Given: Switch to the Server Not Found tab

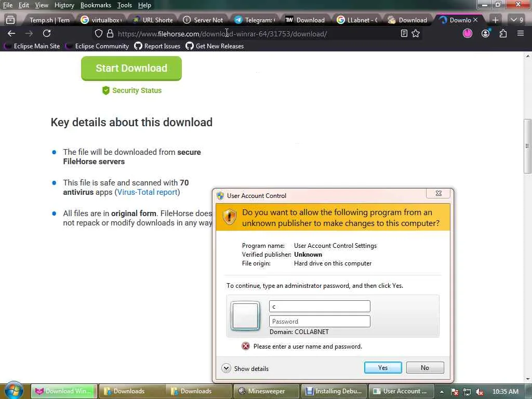Looking at the screenshot, I should click(204, 20).
